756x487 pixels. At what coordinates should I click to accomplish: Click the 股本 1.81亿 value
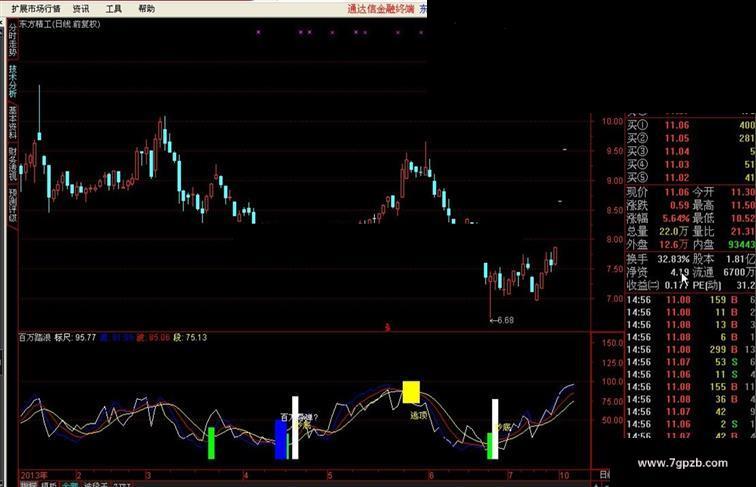[x=741, y=259]
